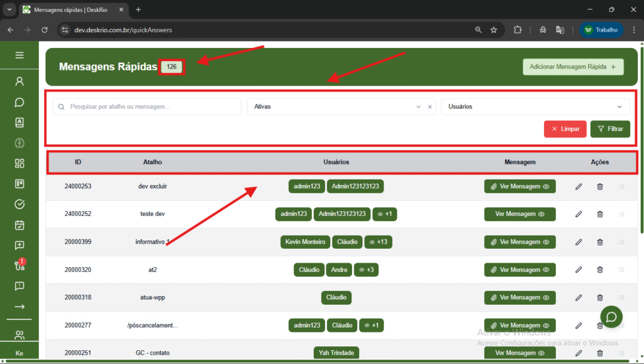
Task: Click the floating green chat widget
Action: (611, 316)
